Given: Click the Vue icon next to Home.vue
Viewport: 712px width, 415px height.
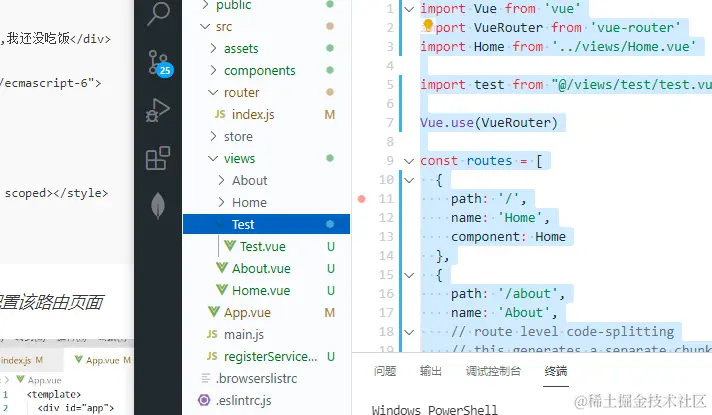Looking at the screenshot, I should point(222,289).
